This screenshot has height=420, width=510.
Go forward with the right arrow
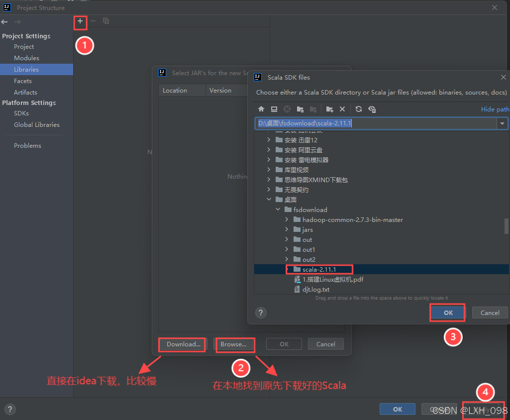(x=17, y=22)
